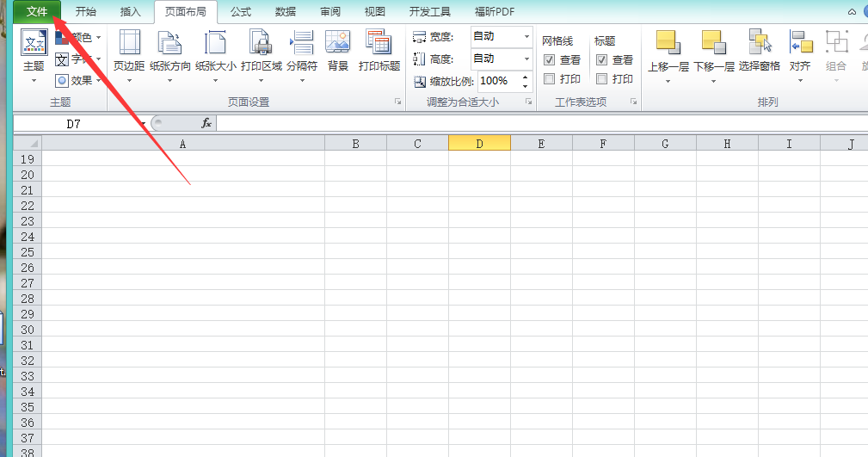
Task: Click the 对齐 align icon
Action: coord(800,43)
